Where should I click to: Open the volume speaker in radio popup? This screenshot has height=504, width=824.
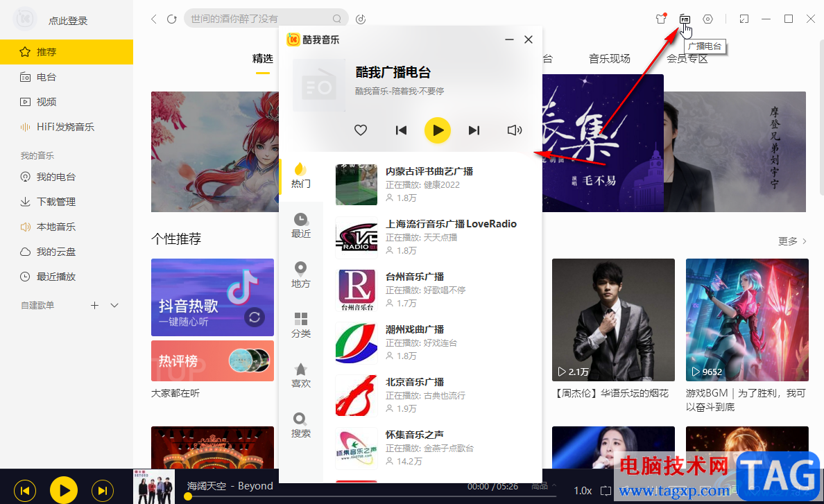[x=515, y=130]
